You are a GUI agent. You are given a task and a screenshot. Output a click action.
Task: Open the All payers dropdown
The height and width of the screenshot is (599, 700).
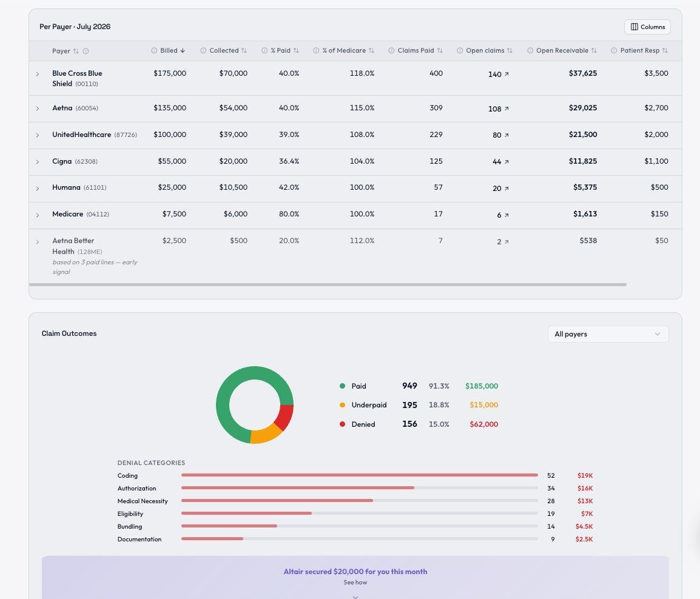point(608,334)
